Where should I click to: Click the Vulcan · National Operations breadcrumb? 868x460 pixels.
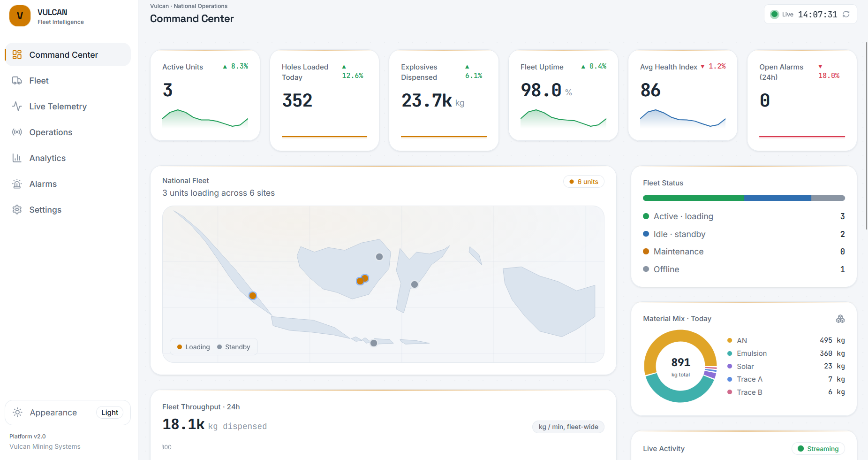click(x=189, y=6)
